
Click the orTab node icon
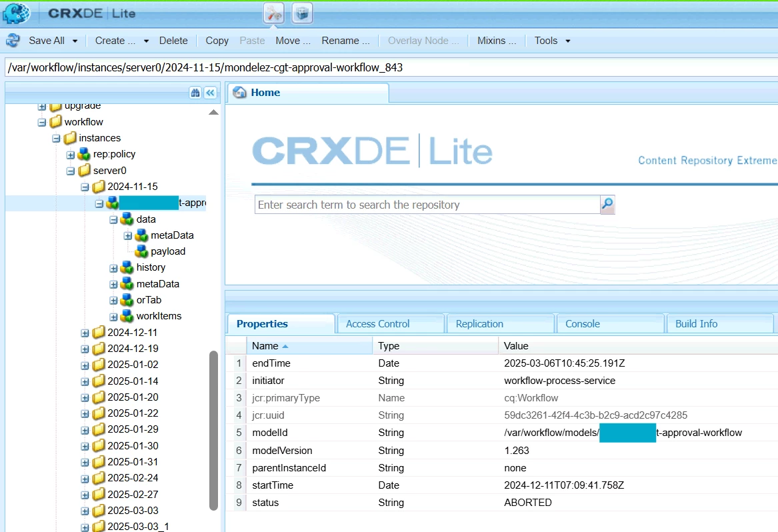tap(127, 300)
